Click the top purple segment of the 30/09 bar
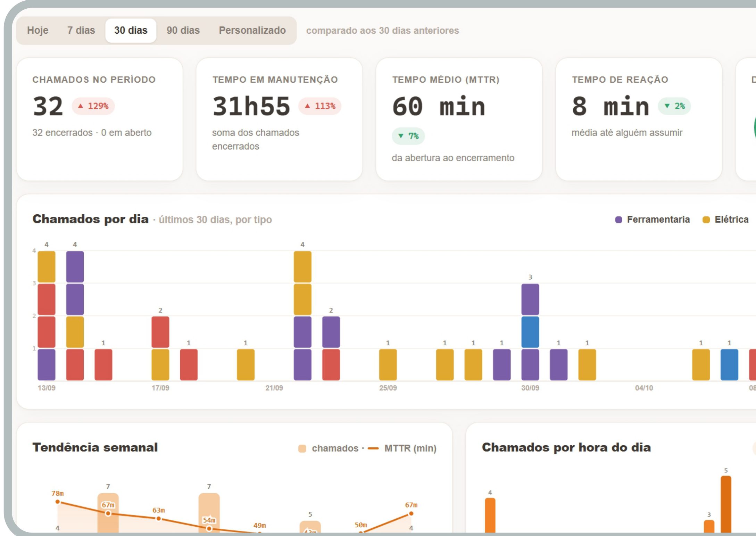756x536 pixels. (x=530, y=299)
